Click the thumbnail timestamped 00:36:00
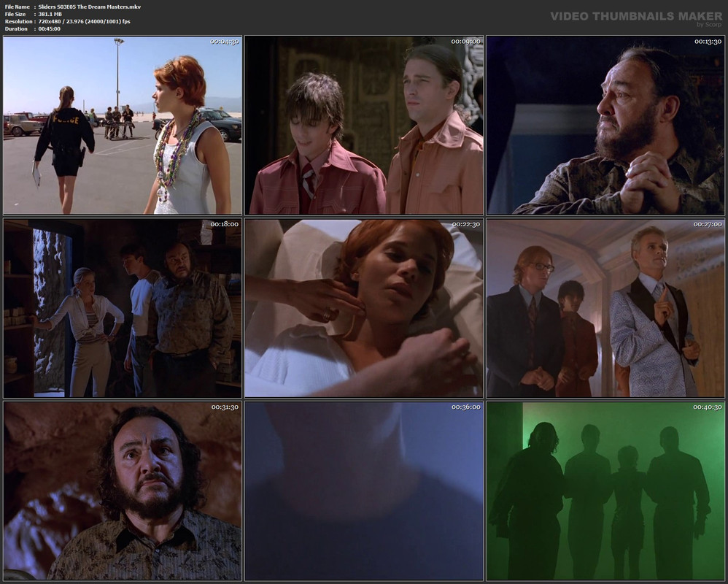Screen dimensions: 728x584 [364, 491]
